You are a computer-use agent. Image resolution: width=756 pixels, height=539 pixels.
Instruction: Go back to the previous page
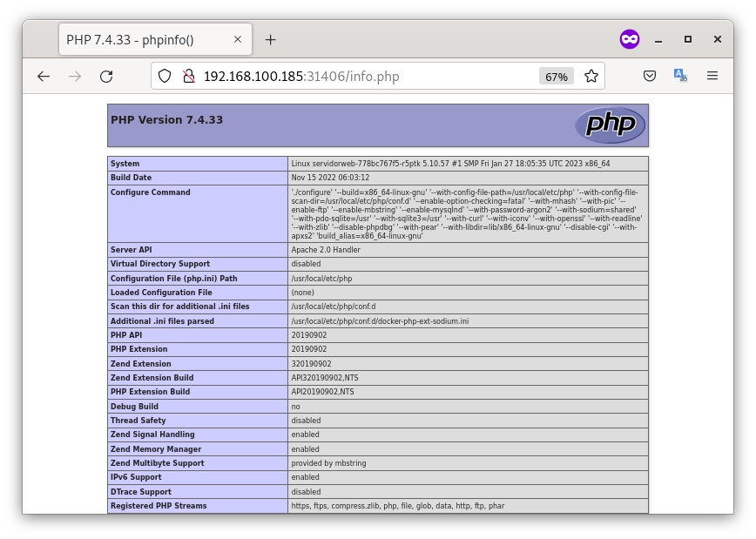point(44,76)
